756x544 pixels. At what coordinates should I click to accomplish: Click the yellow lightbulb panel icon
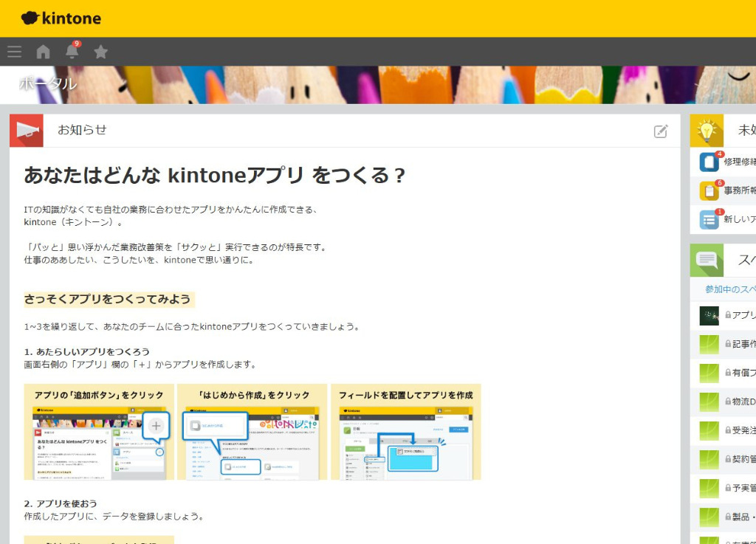707,131
